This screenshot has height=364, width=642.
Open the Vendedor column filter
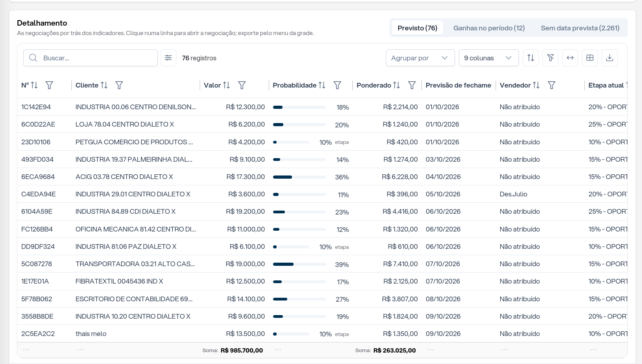(x=552, y=85)
